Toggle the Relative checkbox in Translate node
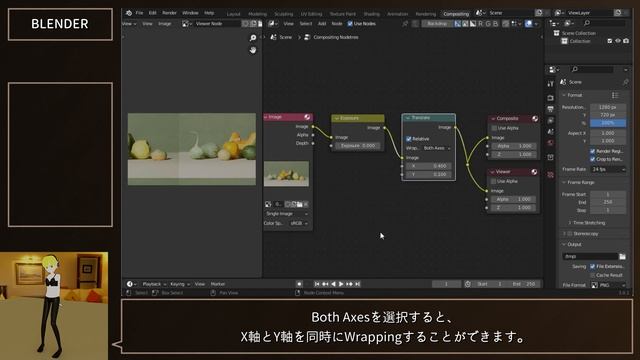The image size is (640, 360). (x=409, y=139)
